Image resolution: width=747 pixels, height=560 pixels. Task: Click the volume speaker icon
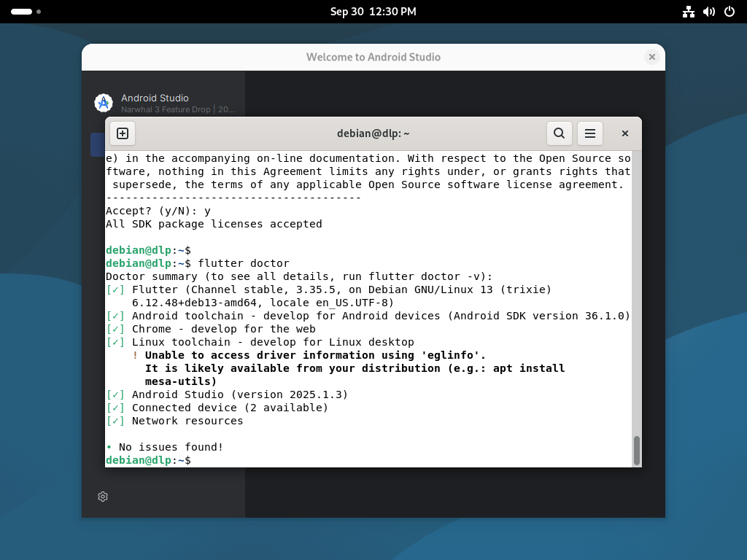click(708, 12)
